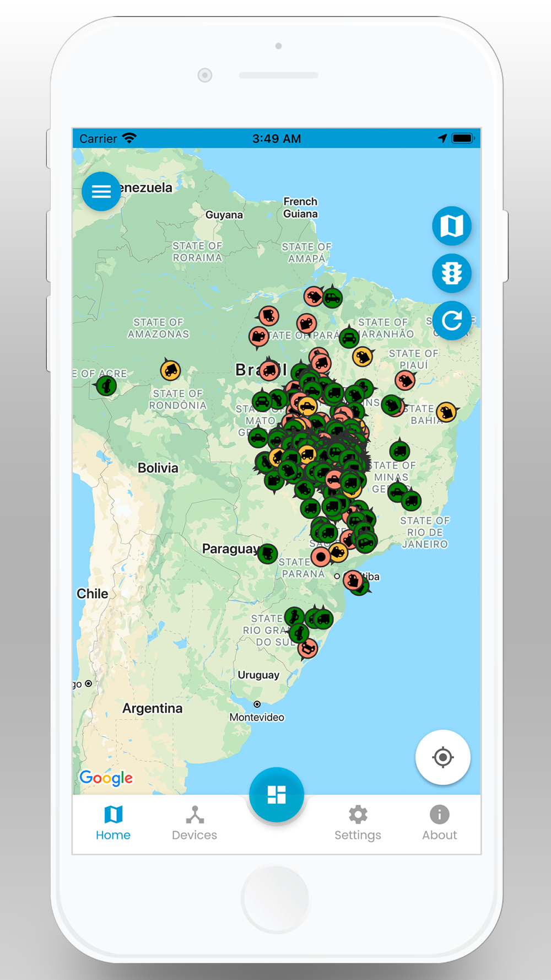Switch to the Home tab

click(113, 823)
